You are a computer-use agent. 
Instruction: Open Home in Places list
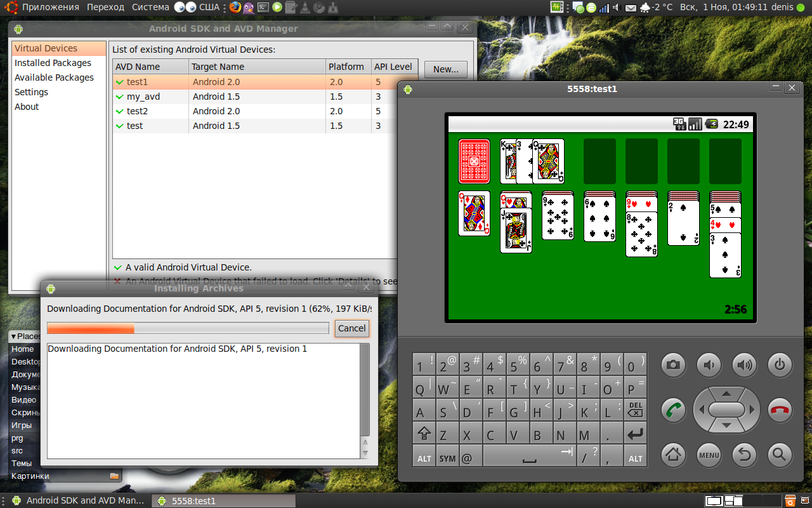(x=23, y=349)
